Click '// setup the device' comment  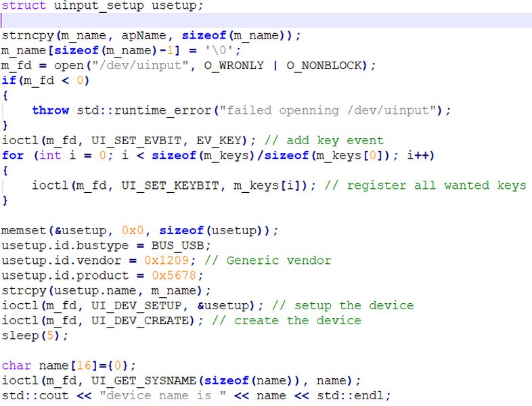[343, 306]
